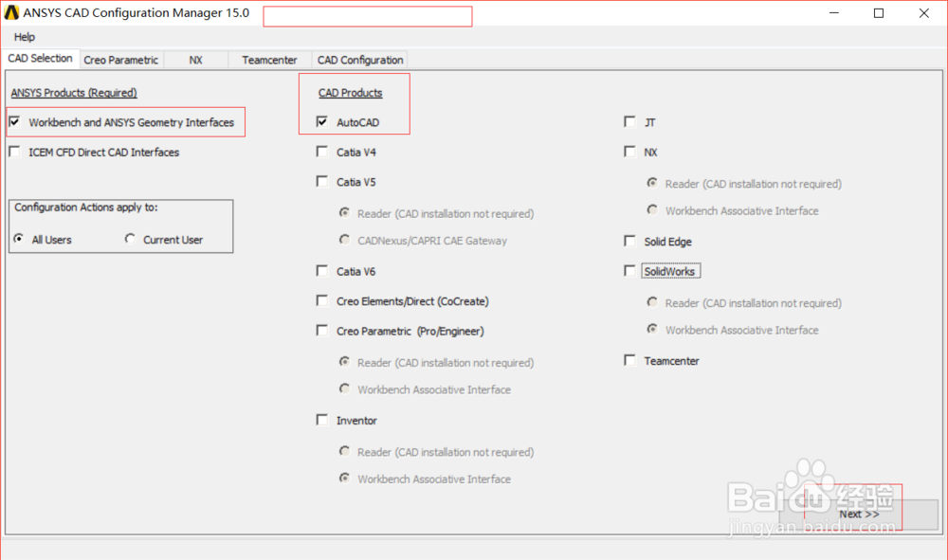
Task: Click the Configuration Actions apply to label
Action: pos(86,208)
